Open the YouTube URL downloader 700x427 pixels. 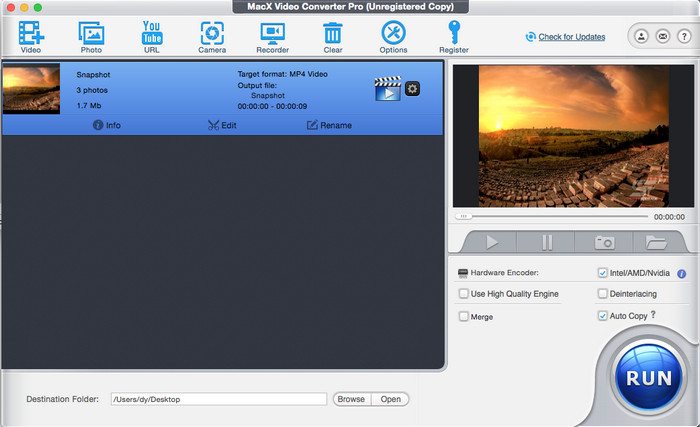152,37
